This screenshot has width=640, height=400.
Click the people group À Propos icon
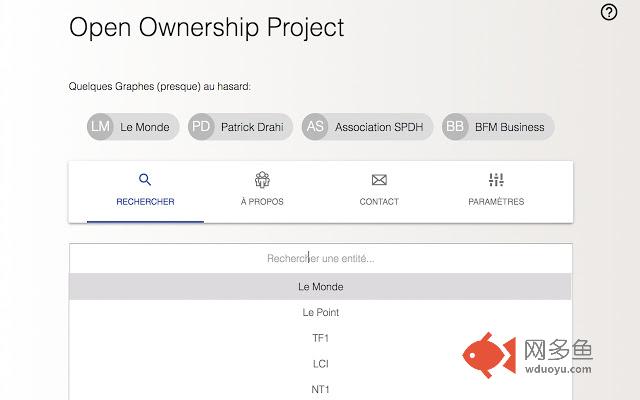262,180
